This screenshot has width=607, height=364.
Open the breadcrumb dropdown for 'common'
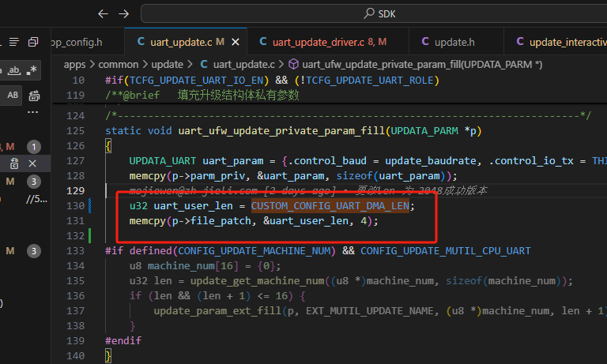118,64
